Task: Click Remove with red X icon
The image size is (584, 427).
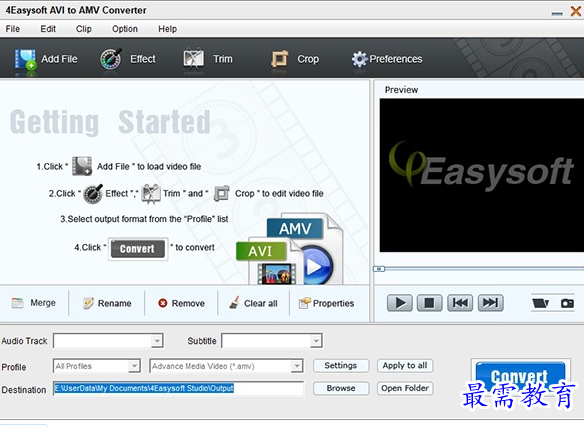Action: pyautogui.click(x=181, y=303)
